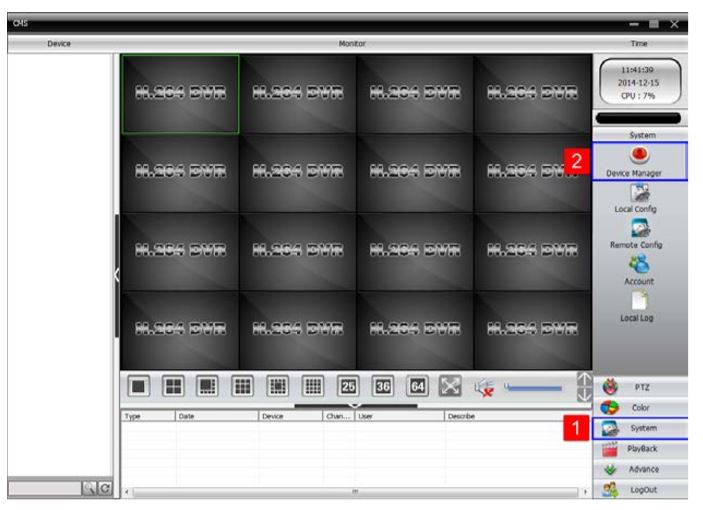The height and width of the screenshot is (510, 703).
Task: Click the clock and CPU display
Action: pos(640,82)
